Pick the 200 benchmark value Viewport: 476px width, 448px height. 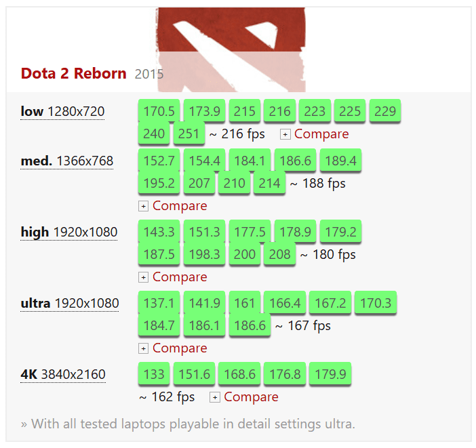coord(244,254)
